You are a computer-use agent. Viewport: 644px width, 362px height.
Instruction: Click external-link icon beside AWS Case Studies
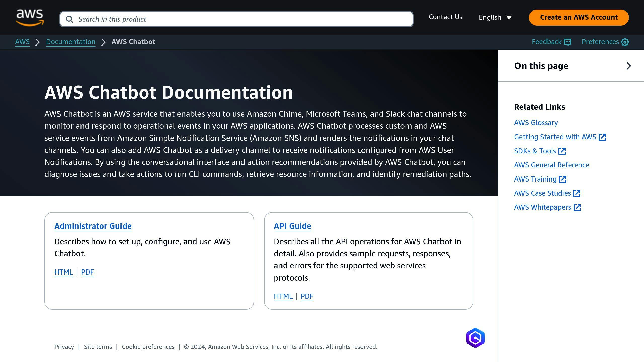point(577,193)
